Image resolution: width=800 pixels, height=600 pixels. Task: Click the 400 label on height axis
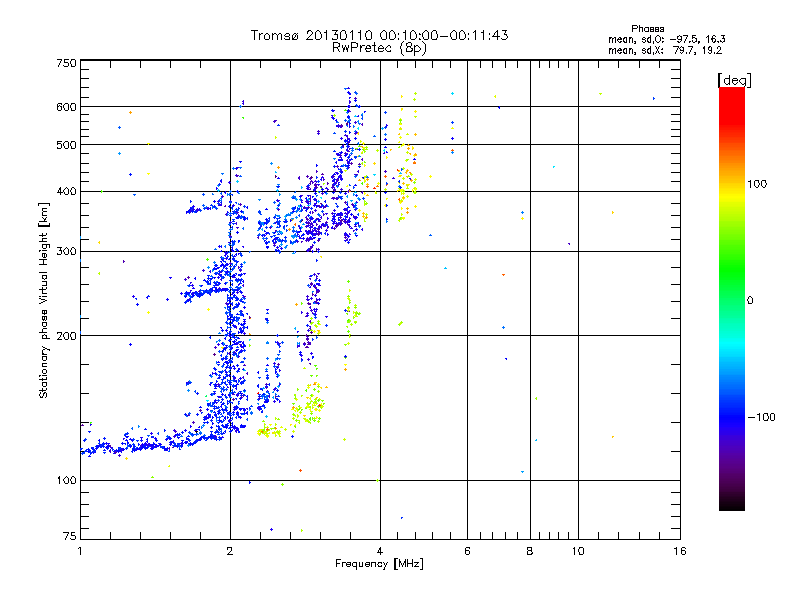click(66, 191)
